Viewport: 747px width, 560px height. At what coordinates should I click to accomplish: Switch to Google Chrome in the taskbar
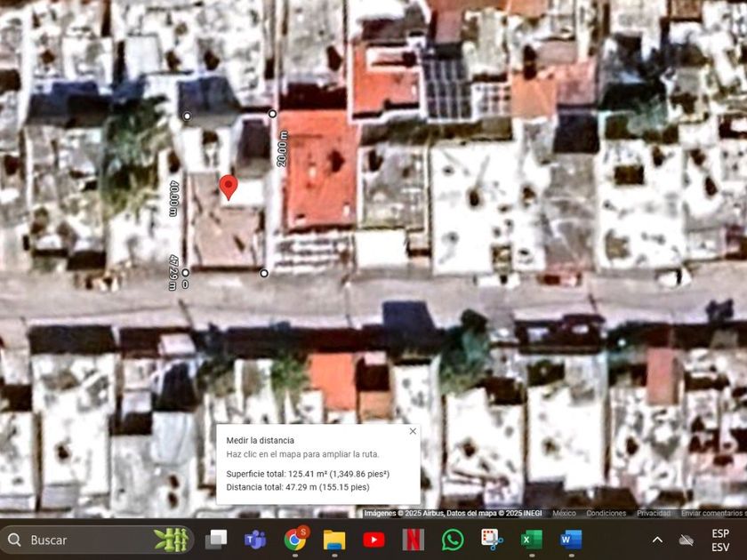tap(295, 540)
